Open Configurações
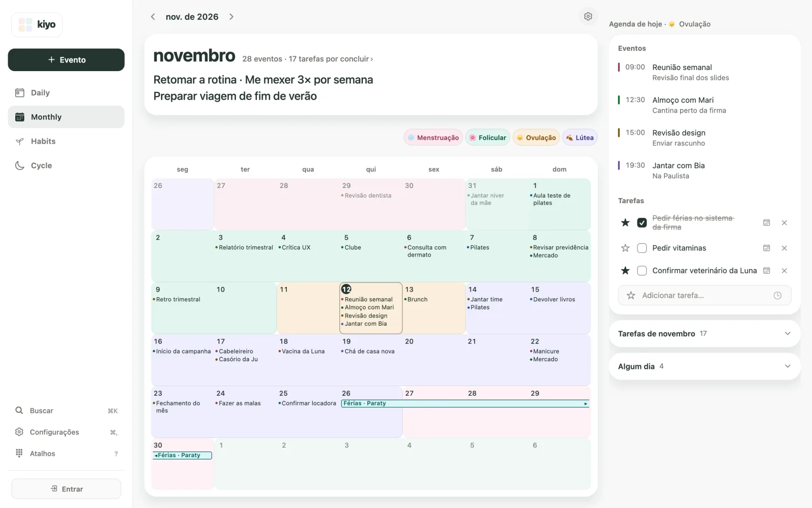This screenshot has width=812, height=508. tap(66, 432)
